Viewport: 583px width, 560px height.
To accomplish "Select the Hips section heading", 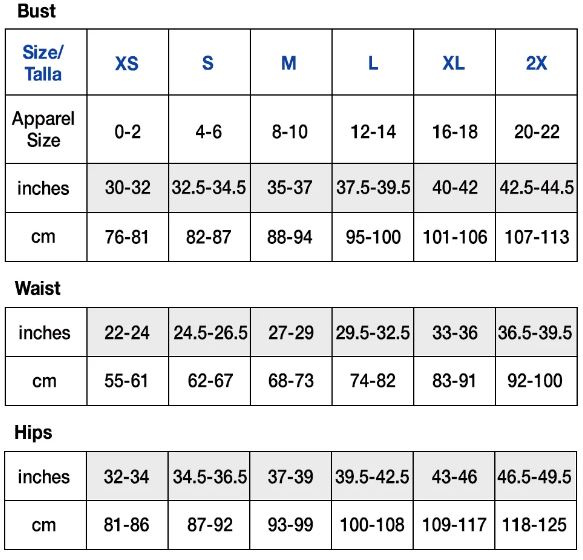I will coord(33,433).
